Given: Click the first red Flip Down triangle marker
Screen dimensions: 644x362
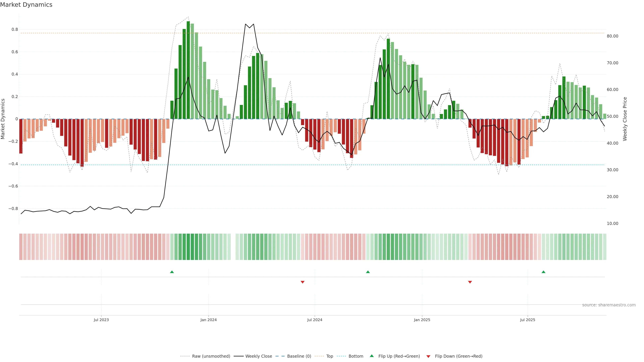Looking at the screenshot, I should 303,282.
